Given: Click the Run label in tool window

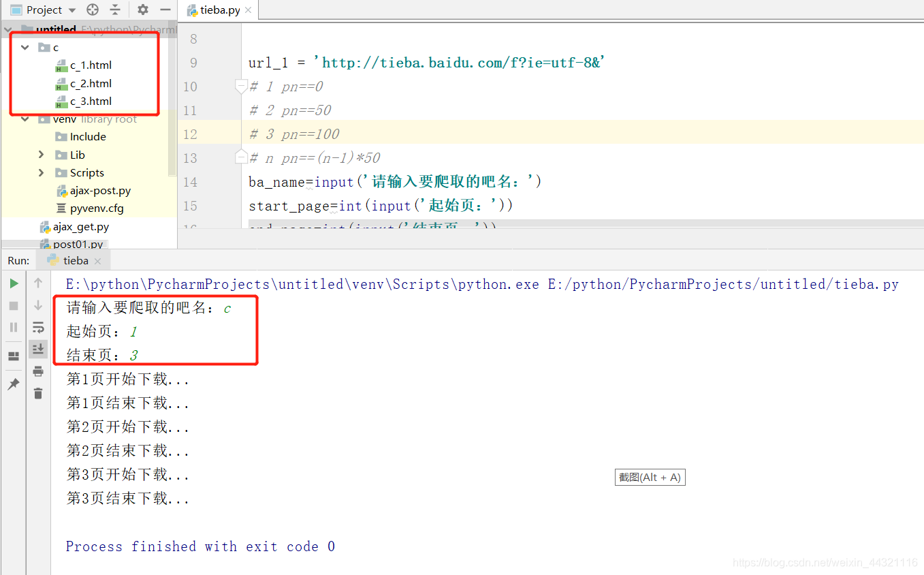Looking at the screenshot, I should [19, 260].
